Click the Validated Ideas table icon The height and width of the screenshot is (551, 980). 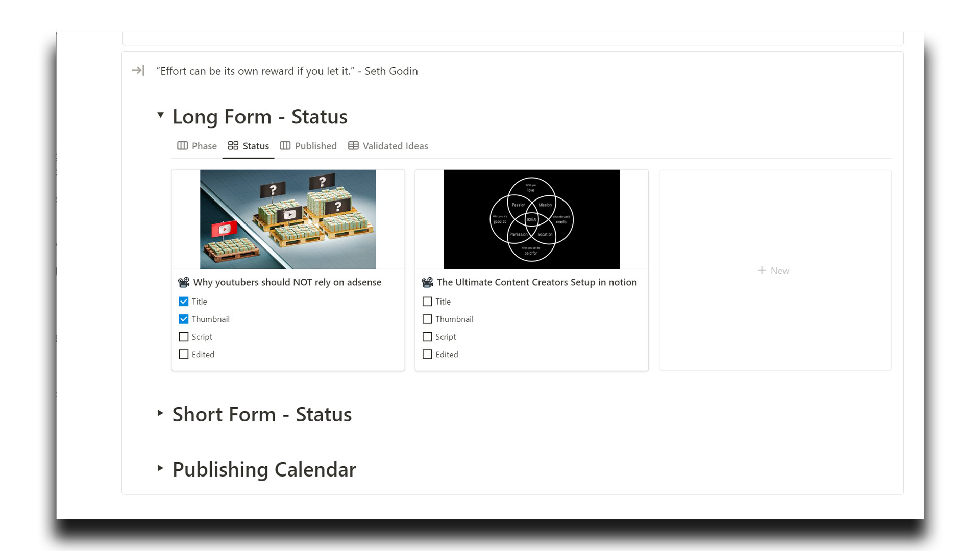point(353,146)
